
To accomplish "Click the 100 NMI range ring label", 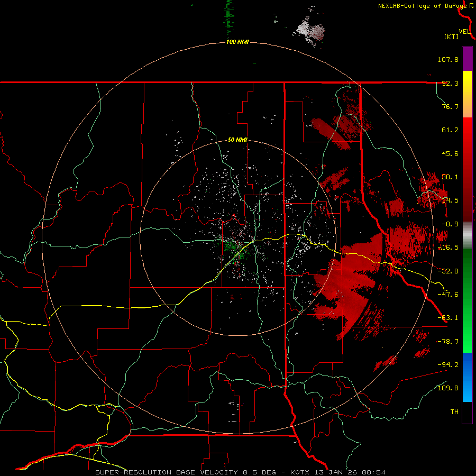I will pos(237,42).
